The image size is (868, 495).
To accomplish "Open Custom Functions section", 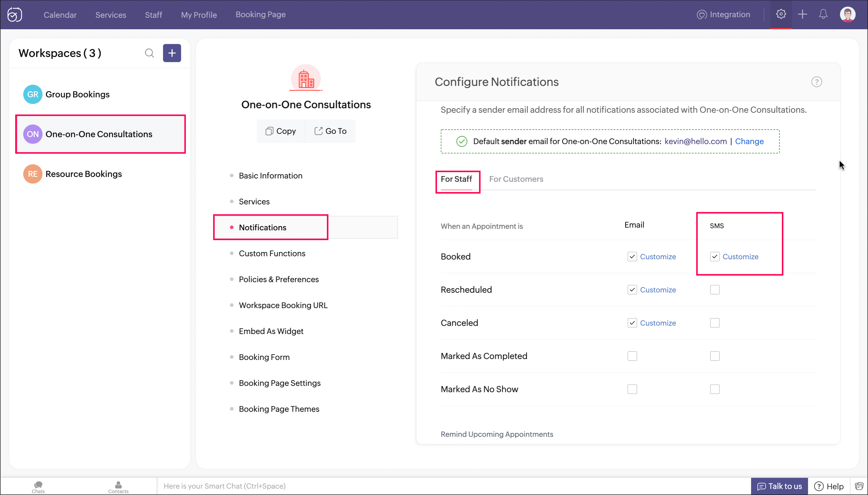I will (272, 253).
